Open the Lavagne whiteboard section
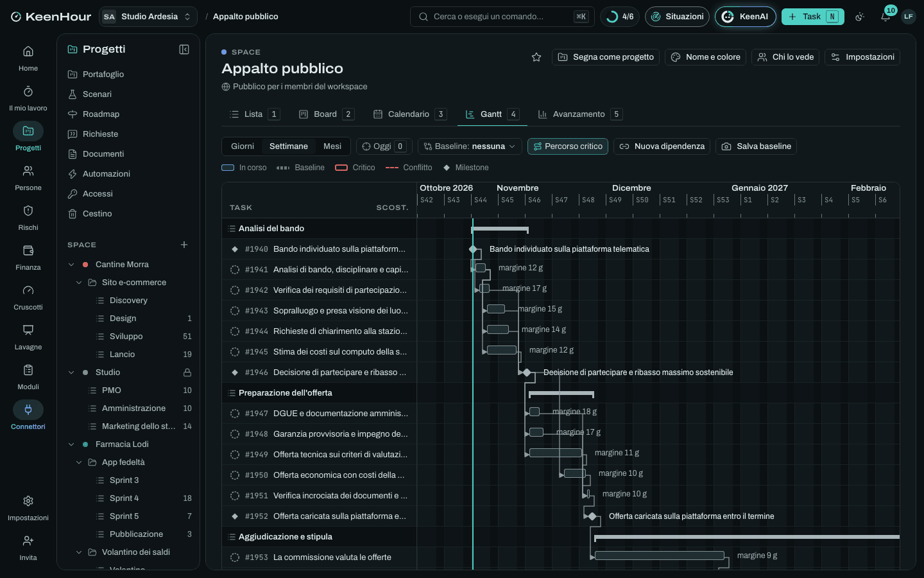The height and width of the screenshot is (578, 924). 28,337
